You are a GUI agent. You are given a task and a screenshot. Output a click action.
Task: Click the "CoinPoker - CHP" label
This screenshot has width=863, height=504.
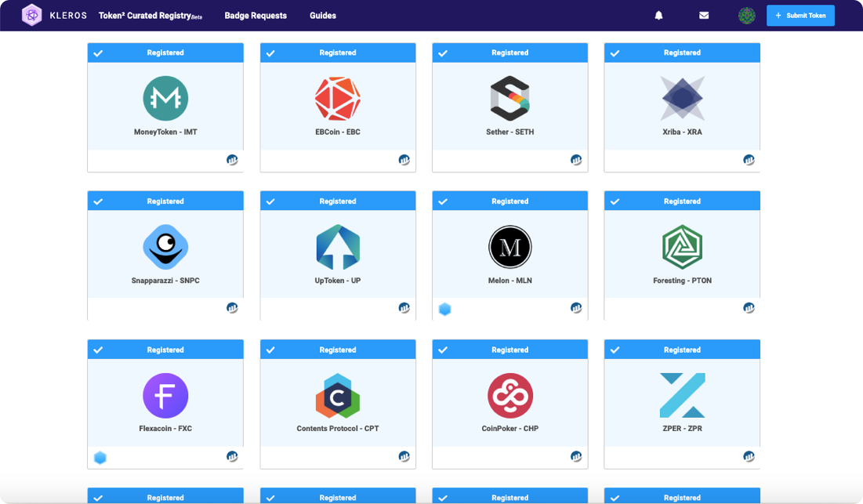click(x=510, y=429)
